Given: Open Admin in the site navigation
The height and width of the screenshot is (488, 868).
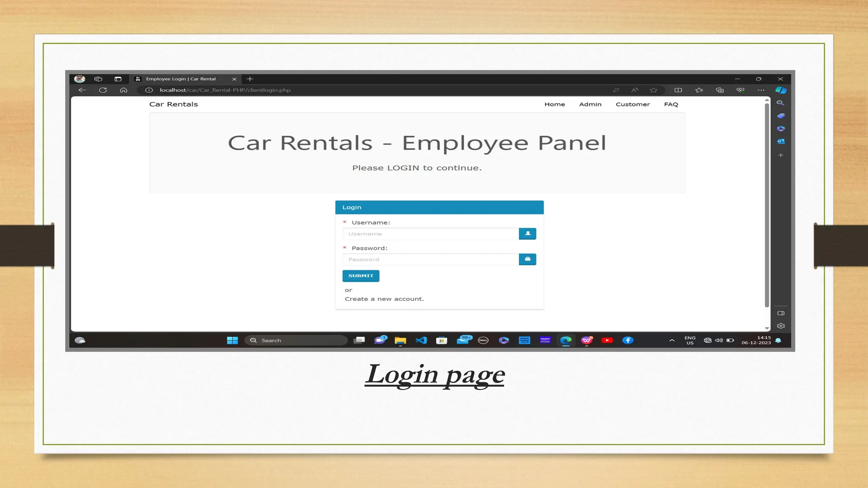Looking at the screenshot, I should coord(590,104).
